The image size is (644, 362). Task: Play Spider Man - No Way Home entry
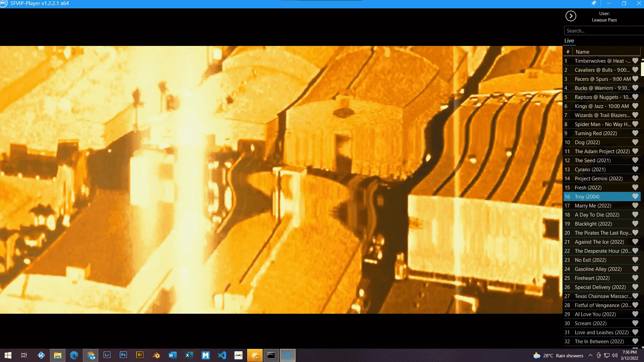pyautogui.click(x=602, y=124)
